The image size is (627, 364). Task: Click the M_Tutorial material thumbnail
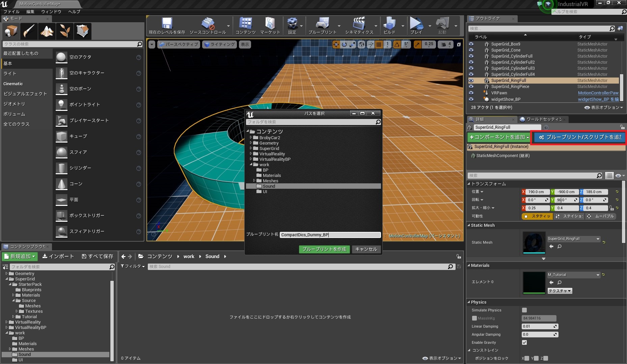[534, 283]
